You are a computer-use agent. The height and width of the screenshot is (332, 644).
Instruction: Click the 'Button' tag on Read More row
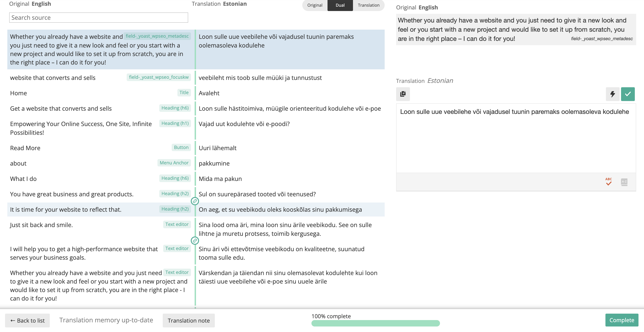(181, 147)
